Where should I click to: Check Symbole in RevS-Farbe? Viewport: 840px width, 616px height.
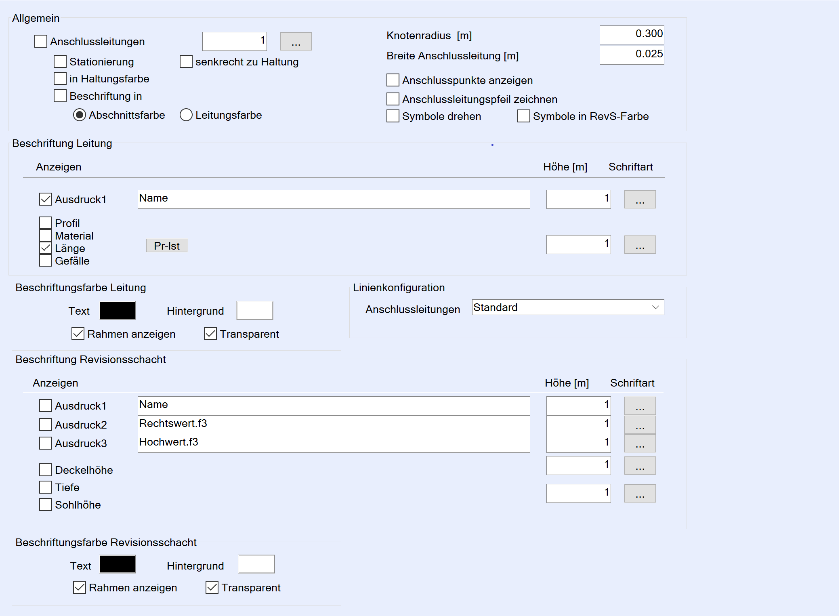click(x=524, y=116)
